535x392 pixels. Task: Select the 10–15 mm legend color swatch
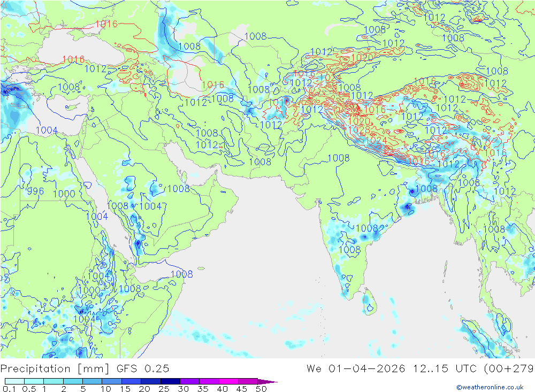click(x=112, y=381)
